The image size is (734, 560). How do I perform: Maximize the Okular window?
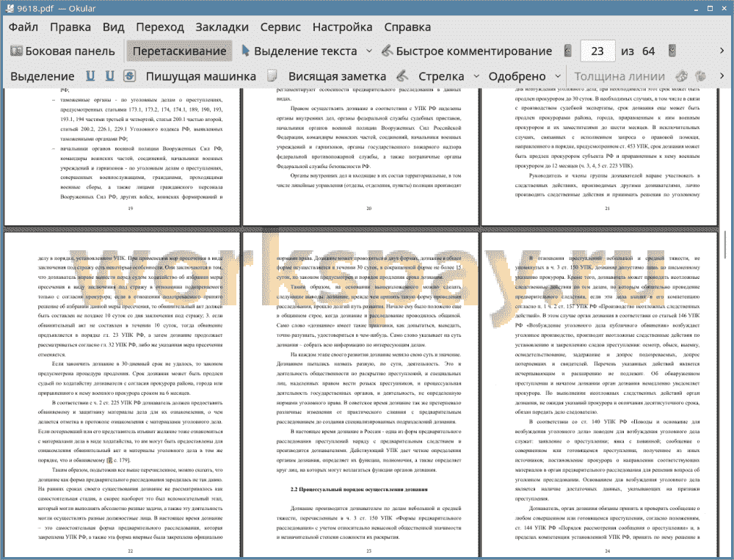point(710,8)
